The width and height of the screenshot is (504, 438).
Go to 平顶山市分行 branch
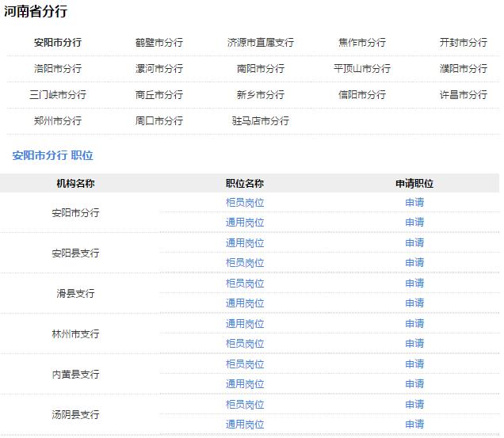[x=361, y=68]
